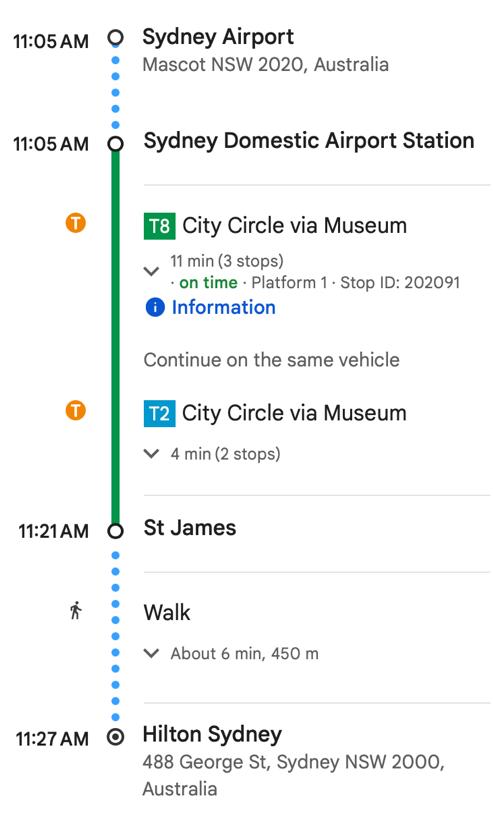The width and height of the screenshot is (494, 826).
Task: Click the Hilton Sydney destination marker
Action: [x=115, y=737]
